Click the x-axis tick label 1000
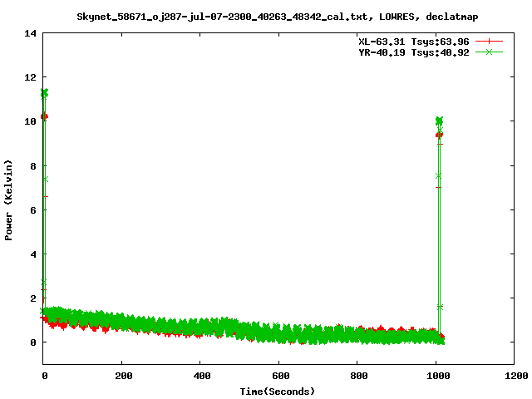The width and height of the screenshot is (532, 399). pyautogui.click(x=438, y=376)
